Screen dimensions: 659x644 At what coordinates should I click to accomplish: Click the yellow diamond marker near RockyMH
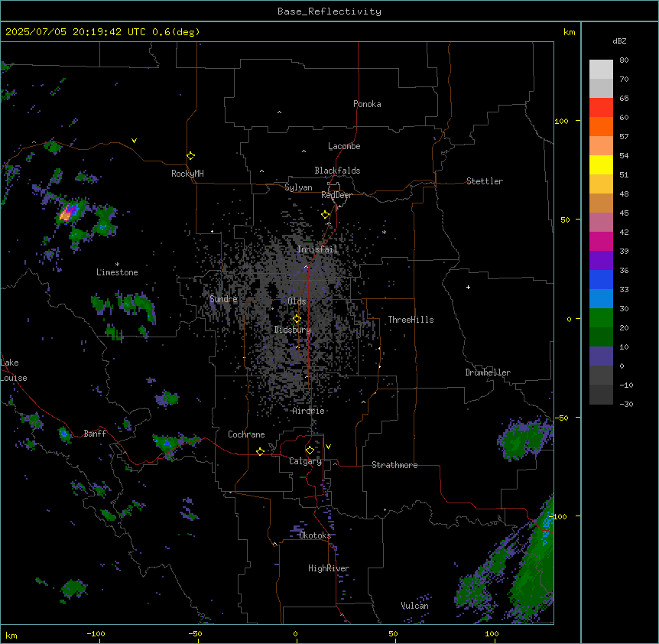pos(190,156)
